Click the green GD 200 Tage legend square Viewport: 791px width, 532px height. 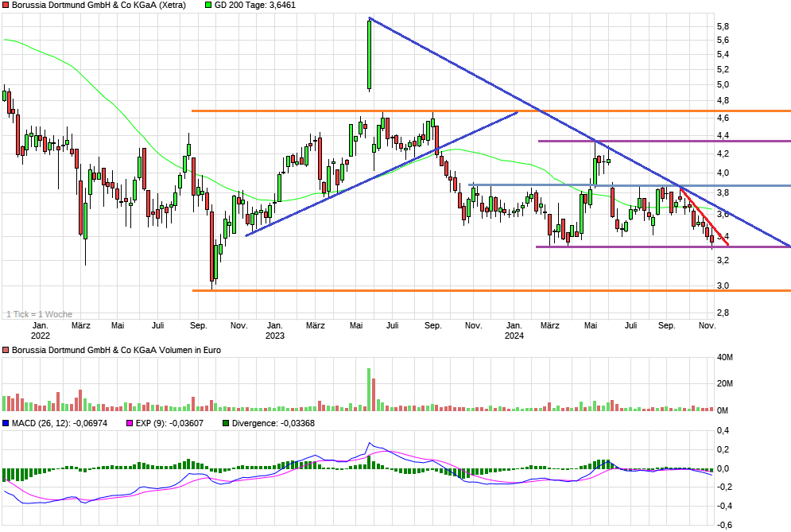point(208,5)
